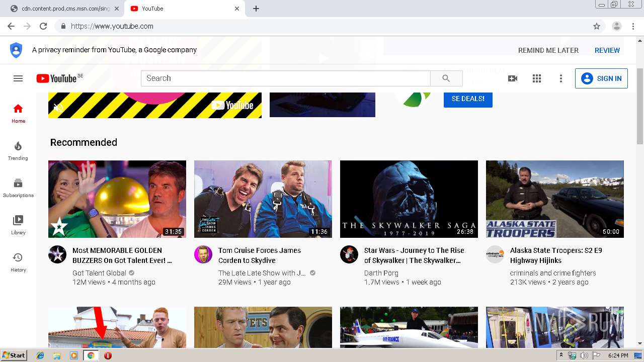Click the taskbar clock showing 6:24 PM

(618, 355)
